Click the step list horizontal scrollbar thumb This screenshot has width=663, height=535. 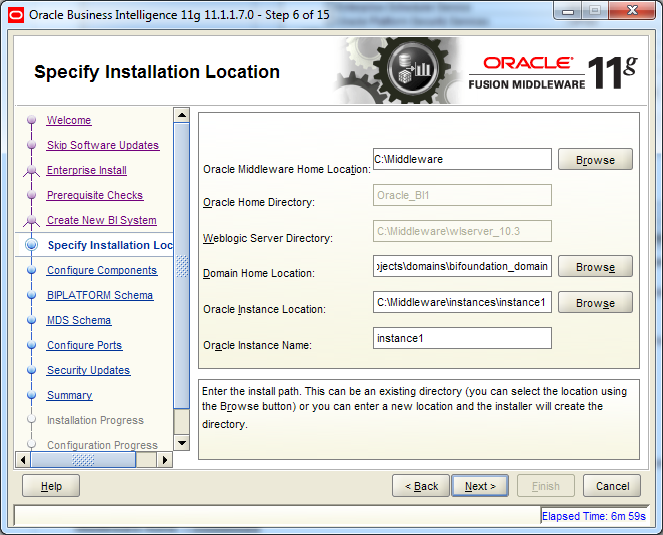tap(83, 460)
